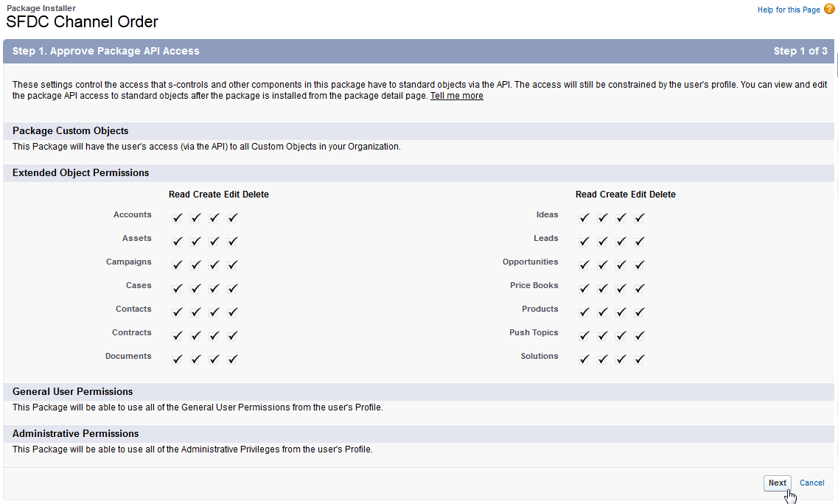Click the Opportunities row label
Image resolution: width=838 pixels, height=504 pixels.
point(530,262)
